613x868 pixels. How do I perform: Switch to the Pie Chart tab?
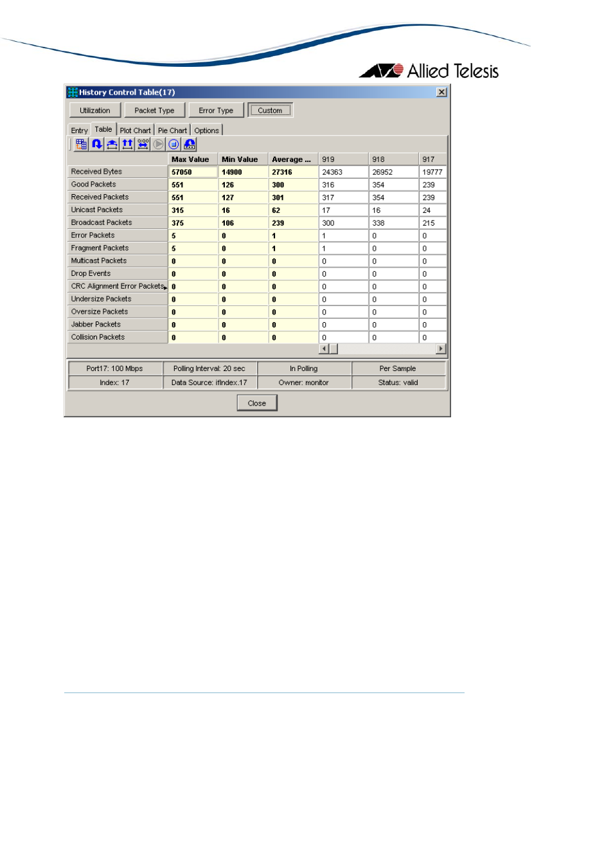[x=172, y=131]
